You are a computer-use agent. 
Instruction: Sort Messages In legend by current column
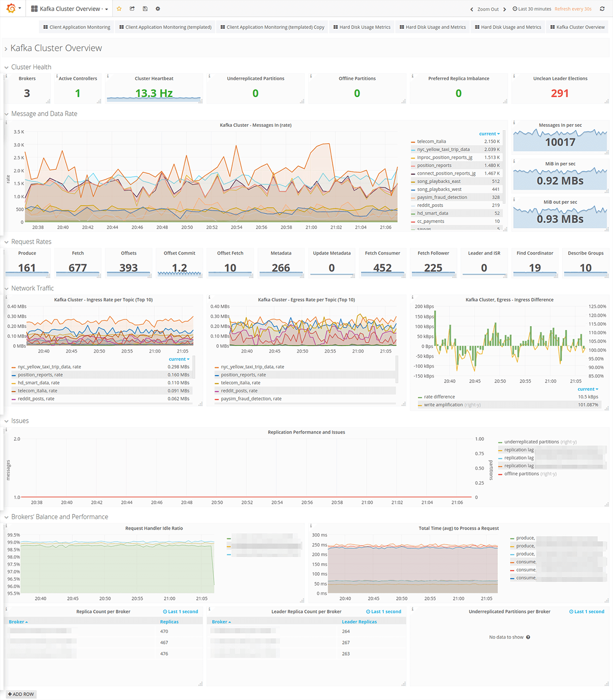tap(489, 134)
